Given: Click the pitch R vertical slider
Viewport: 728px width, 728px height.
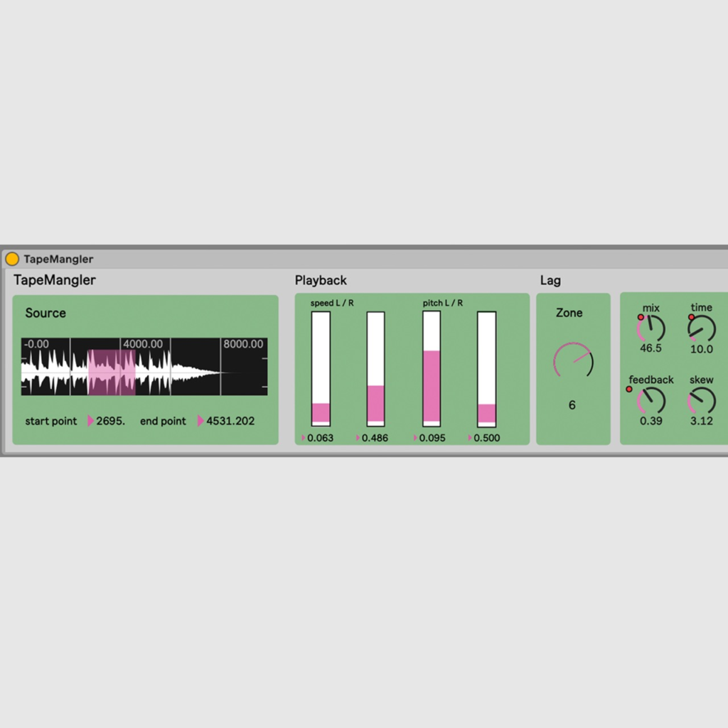Looking at the screenshot, I should point(486,368).
